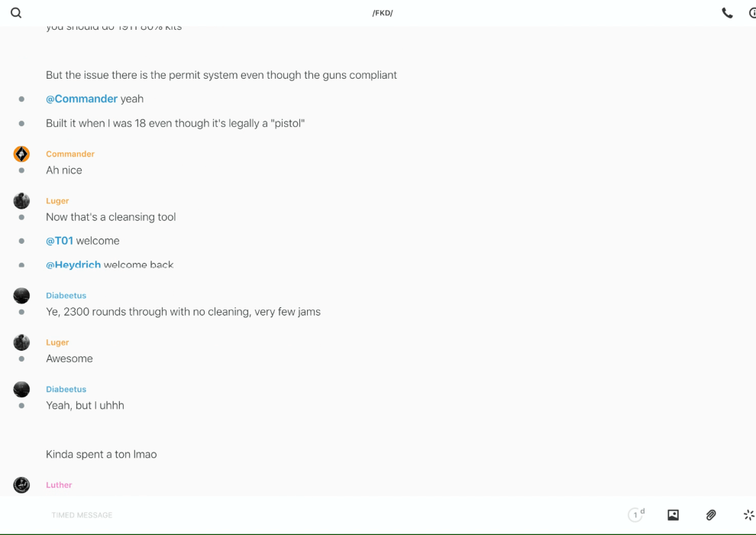Click the burst icon beside the paperclip
Viewport: 756px width, 535px height.
[748, 515]
